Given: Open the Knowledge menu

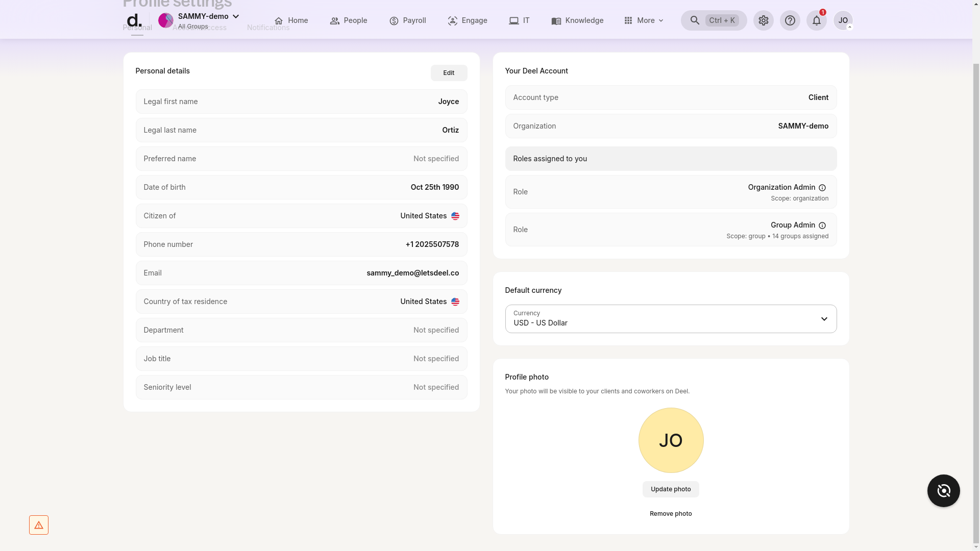Looking at the screenshot, I should pos(577,20).
